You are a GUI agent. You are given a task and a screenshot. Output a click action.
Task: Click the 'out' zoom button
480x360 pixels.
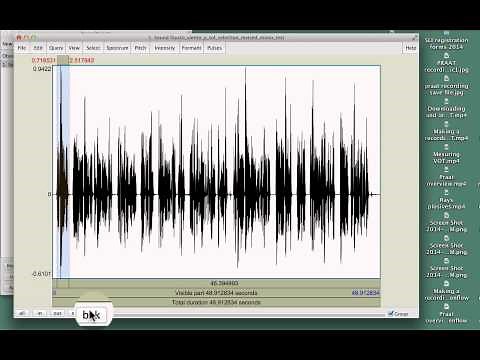coord(58,313)
